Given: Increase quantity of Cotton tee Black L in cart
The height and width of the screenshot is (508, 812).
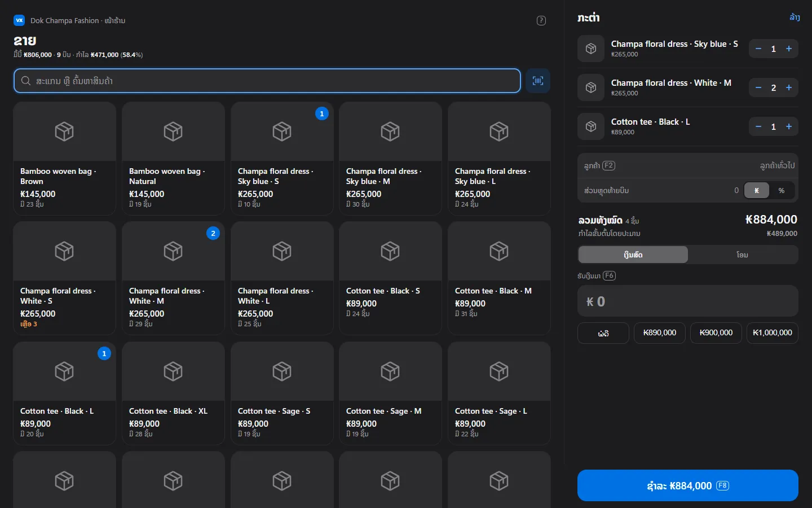Looking at the screenshot, I should [x=789, y=126].
